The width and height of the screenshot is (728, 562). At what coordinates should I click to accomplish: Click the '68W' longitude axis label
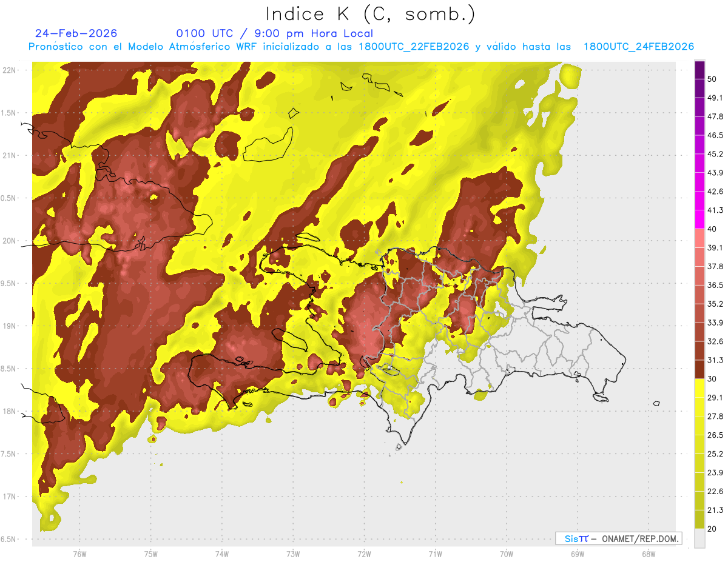649,554
